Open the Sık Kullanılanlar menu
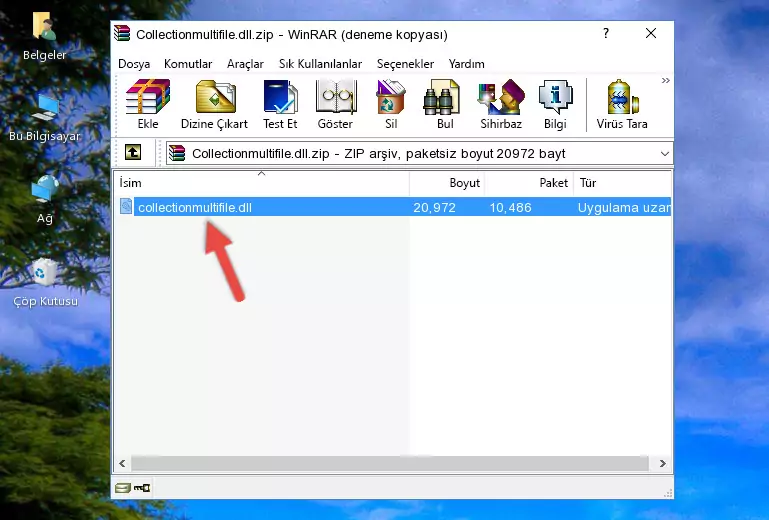Screen dimensions: 769x520 (x=320, y=64)
